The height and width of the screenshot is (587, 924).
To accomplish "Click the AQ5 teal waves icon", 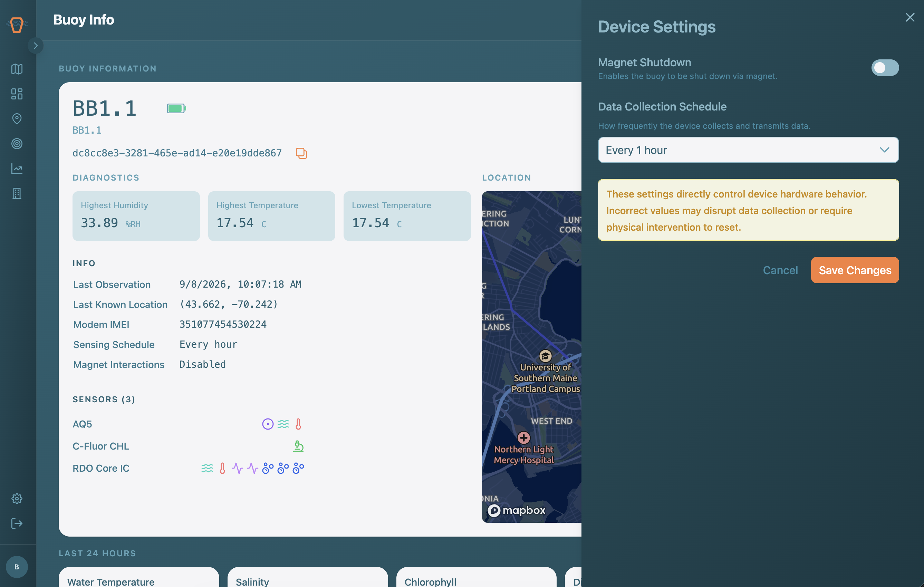I will [283, 424].
